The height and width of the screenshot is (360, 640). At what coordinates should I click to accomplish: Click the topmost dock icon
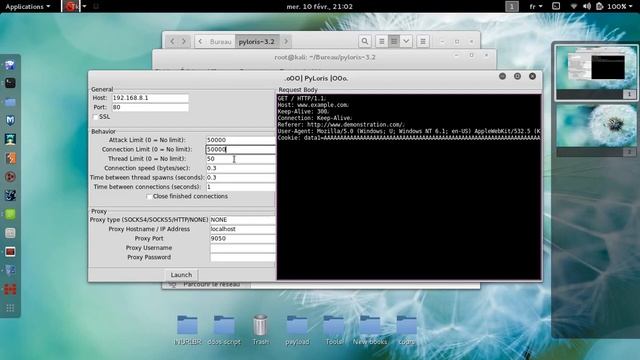[x=10, y=65]
